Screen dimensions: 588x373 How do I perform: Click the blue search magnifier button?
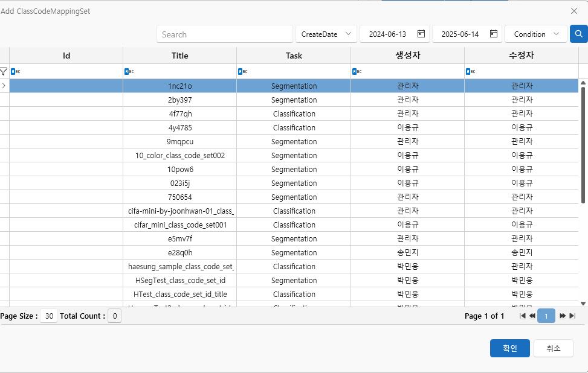578,34
